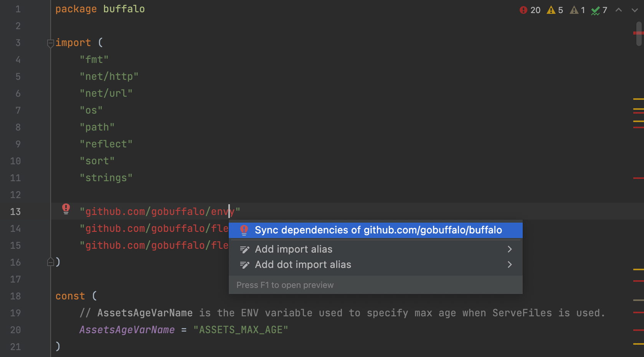Click the pencil icon beside Add import alias
The image size is (644, 357).
click(244, 250)
